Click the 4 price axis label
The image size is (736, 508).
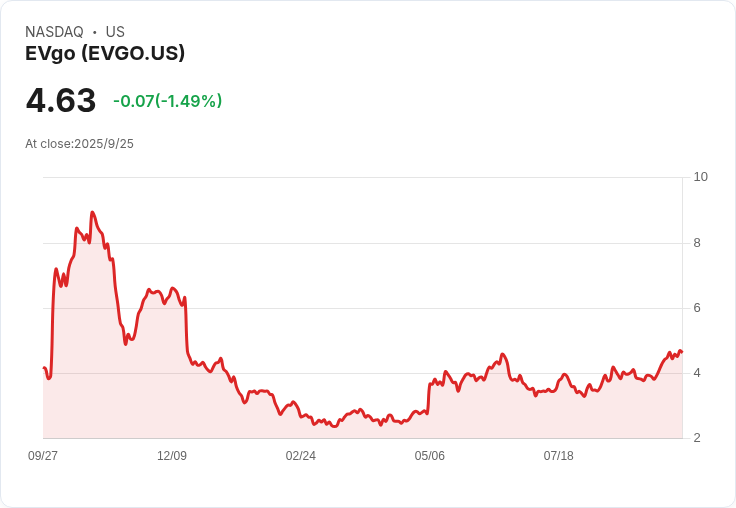(x=697, y=373)
